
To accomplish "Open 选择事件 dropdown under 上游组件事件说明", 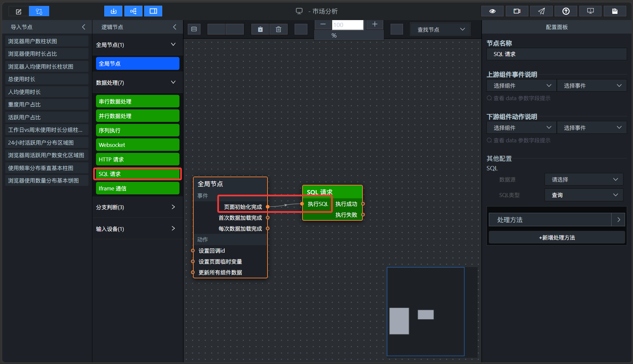I will 592,86.
